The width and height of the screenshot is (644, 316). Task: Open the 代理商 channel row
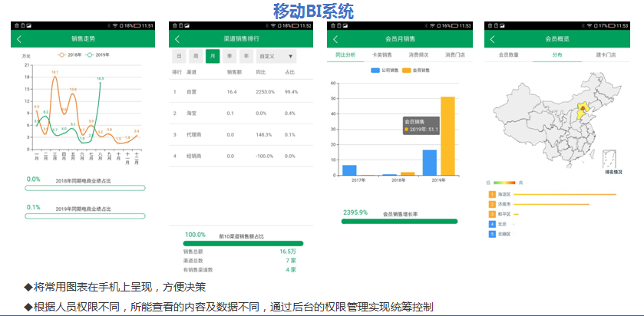tap(241, 135)
